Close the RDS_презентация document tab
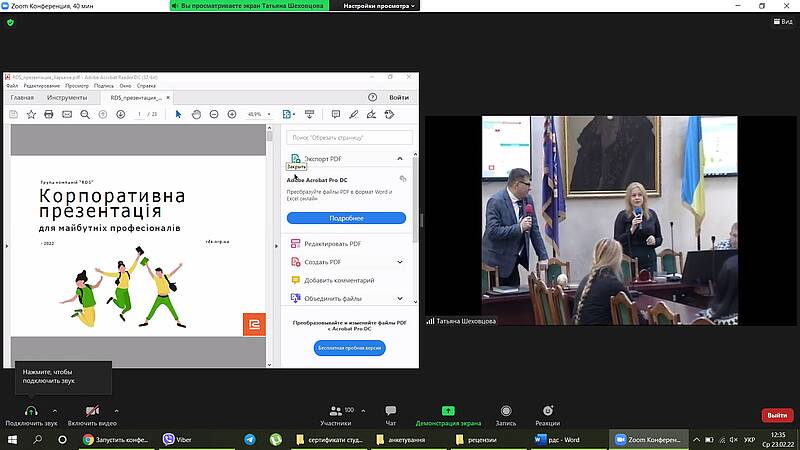The image size is (800, 450). [x=168, y=97]
